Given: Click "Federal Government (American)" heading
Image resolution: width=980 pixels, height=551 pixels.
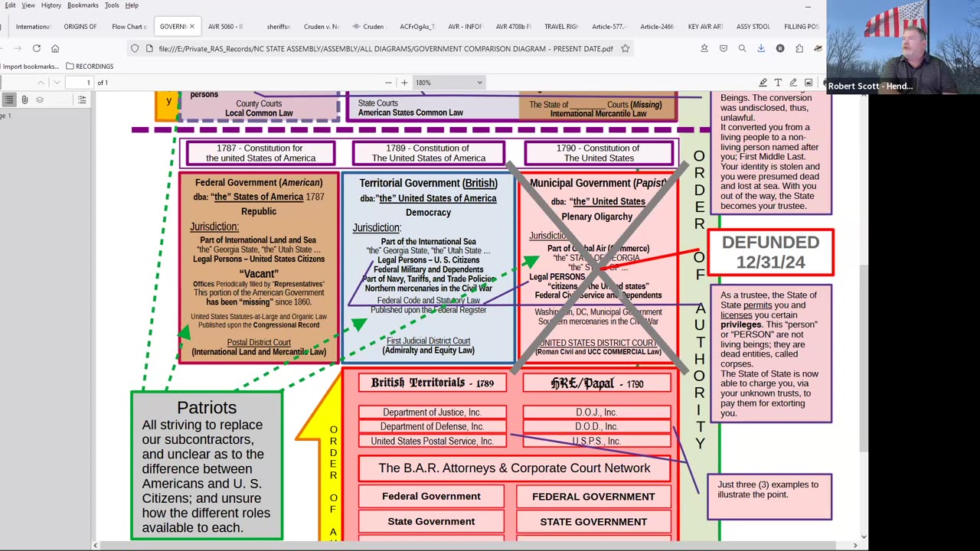Looking at the screenshot, I should click(259, 183).
